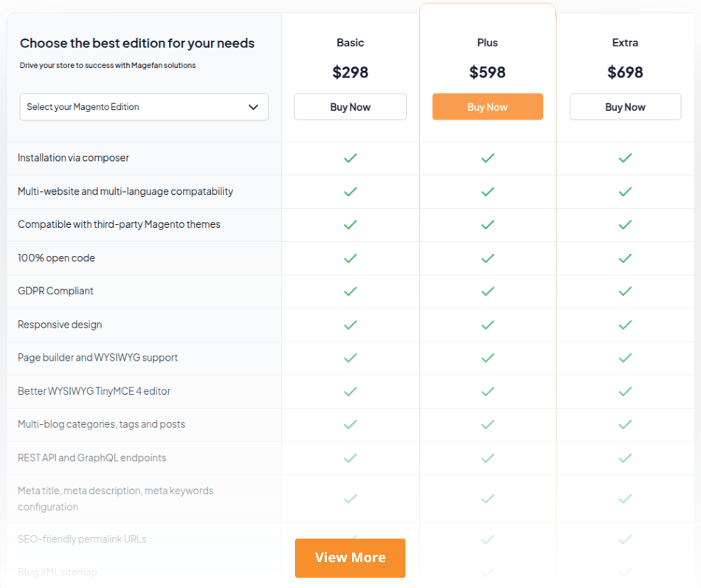The width and height of the screenshot is (701, 588).
Task: Click the Extra checkmark for Responsive design
Action: pos(625,325)
